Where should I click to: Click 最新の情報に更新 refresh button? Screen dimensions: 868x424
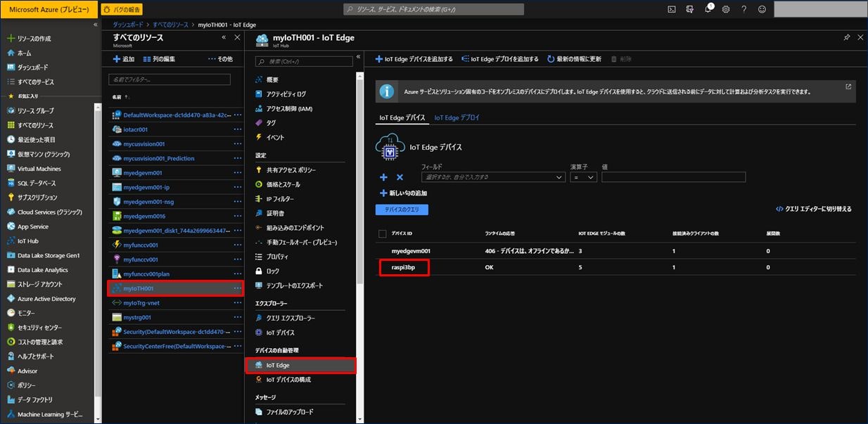pos(575,59)
